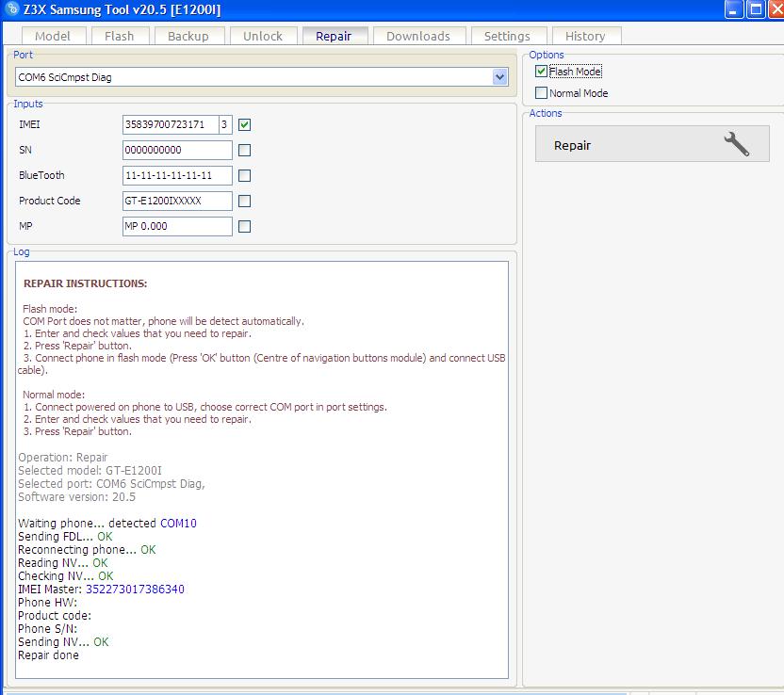The width and height of the screenshot is (784, 695).
Task: Click the 'Phone S/N:' log line
Action: (47, 628)
